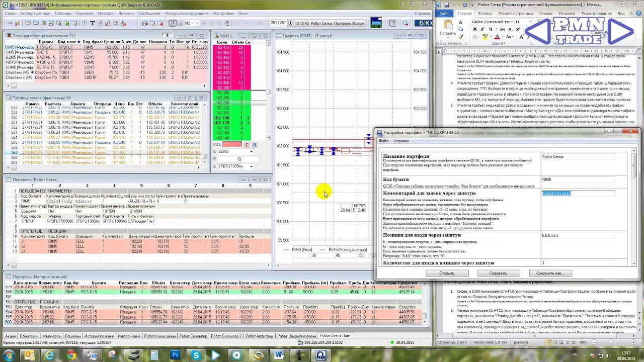Image resolution: width=644 pixels, height=362 pixels.
Task: Open Файл menu in portfolio settings dialog
Action: 383,141
